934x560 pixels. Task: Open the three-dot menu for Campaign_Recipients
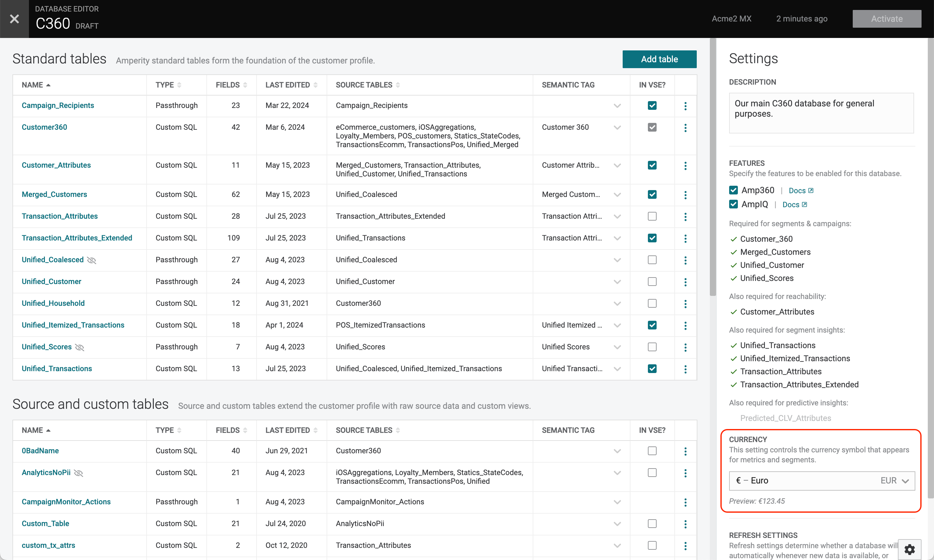(685, 106)
